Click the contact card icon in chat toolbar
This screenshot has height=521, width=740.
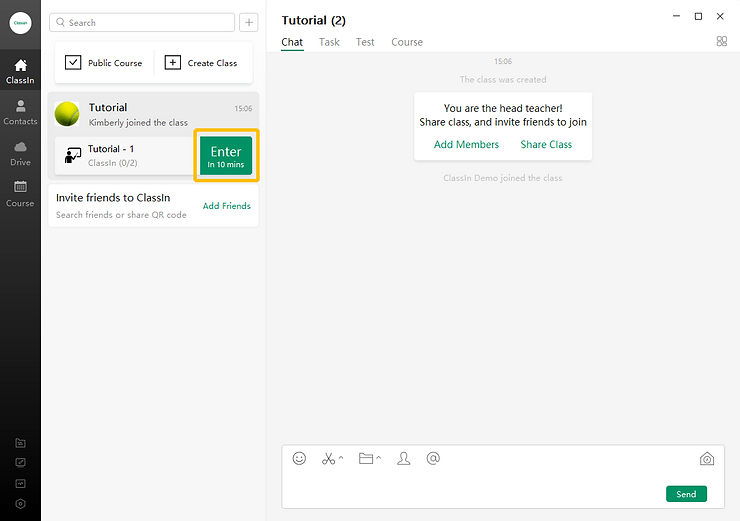[x=404, y=458]
